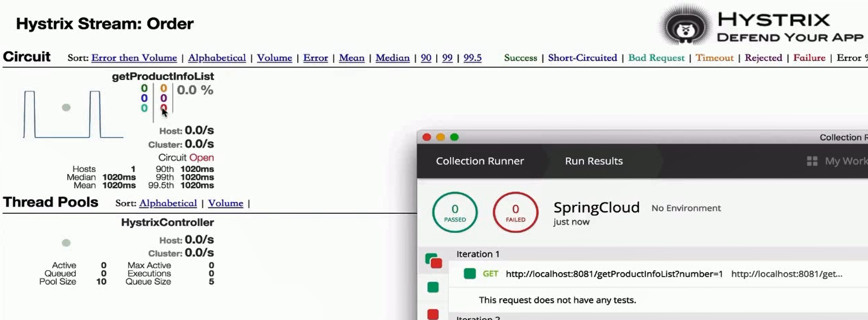Click the SpringCloud collection name
The height and width of the screenshot is (320, 868).
(x=597, y=207)
